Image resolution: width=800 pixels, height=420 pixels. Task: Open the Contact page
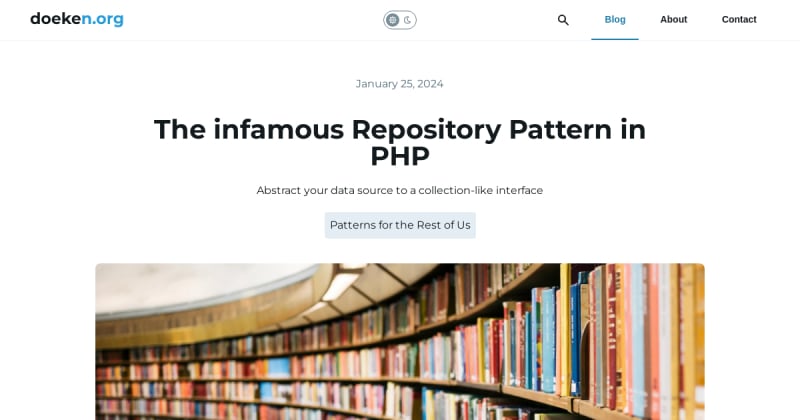739,19
